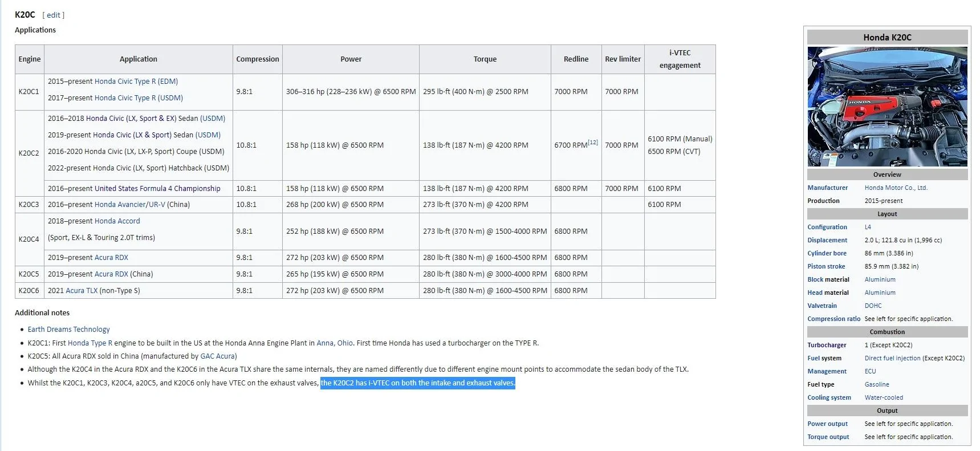Open the Honda K20C engine photo

point(887,107)
